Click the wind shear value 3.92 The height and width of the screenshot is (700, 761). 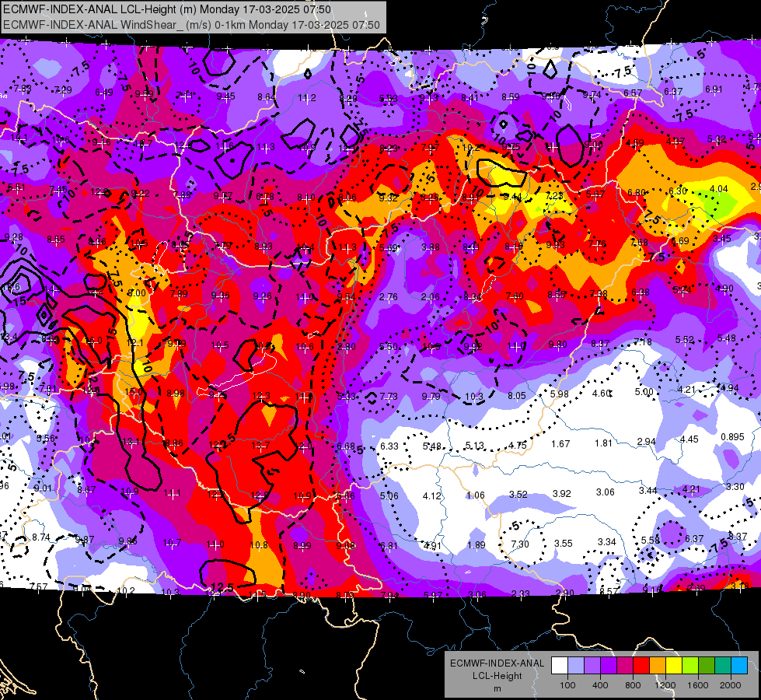(561, 493)
